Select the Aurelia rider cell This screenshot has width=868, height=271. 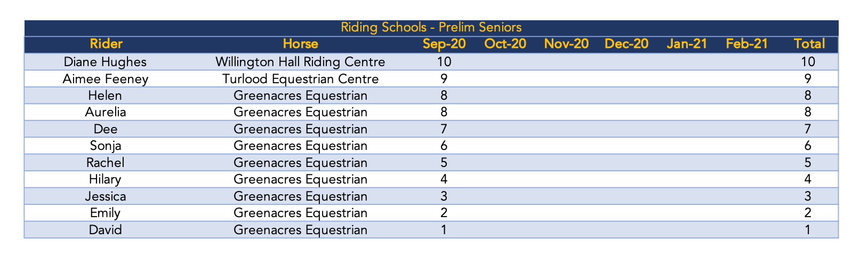[107, 113]
